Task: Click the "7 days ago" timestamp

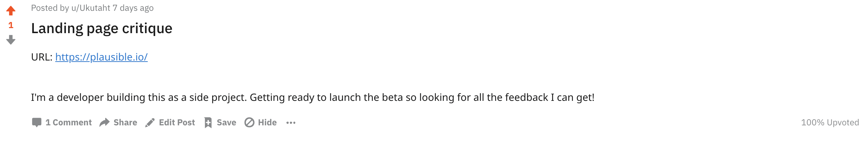Action: click(133, 8)
